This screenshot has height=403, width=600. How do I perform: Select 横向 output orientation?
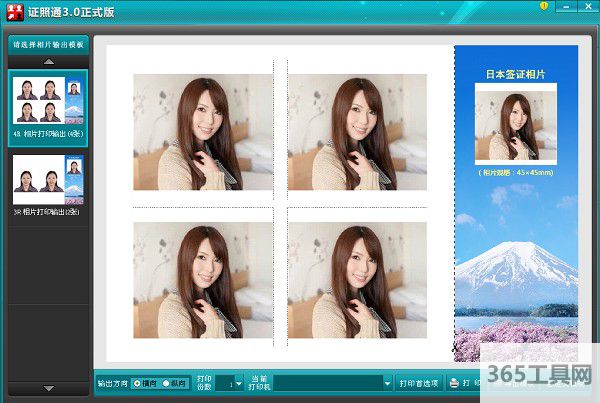pyautogui.click(x=138, y=383)
